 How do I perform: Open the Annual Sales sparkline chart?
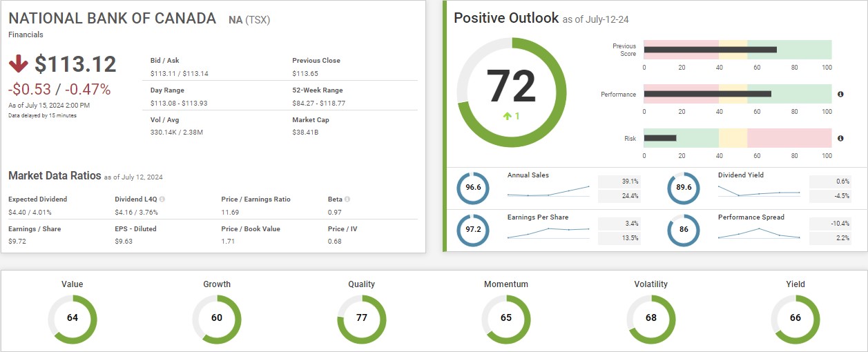pos(548,191)
